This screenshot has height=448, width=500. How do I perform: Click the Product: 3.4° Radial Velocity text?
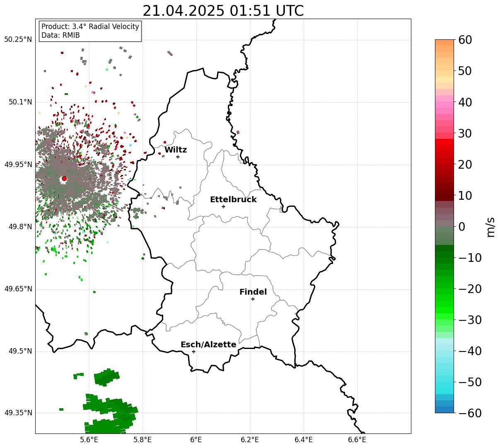point(90,27)
